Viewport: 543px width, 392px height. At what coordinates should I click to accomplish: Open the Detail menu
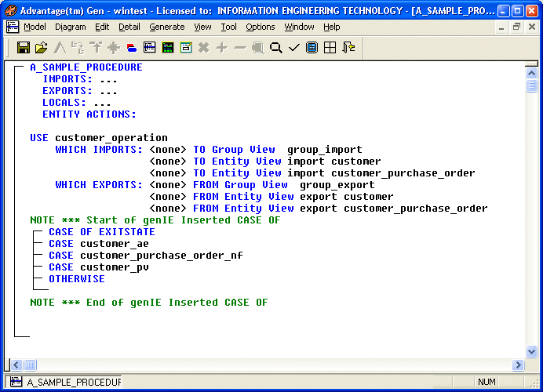tap(129, 27)
